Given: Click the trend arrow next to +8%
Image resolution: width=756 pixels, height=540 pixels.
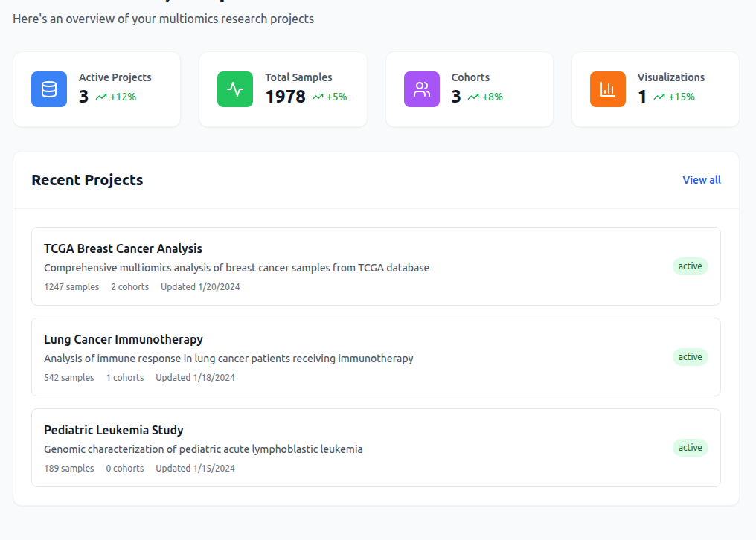Looking at the screenshot, I should point(473,97).
